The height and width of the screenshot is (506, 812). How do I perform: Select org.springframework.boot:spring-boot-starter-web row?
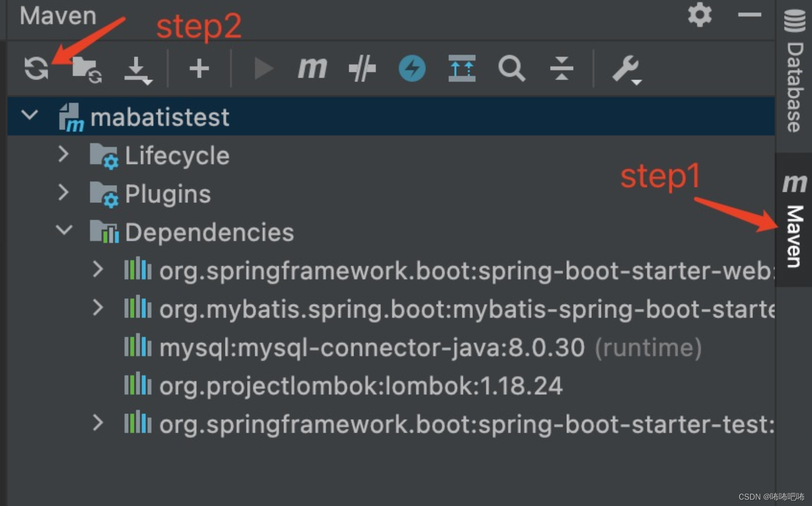pyautogui.click(x=391, y=270)
